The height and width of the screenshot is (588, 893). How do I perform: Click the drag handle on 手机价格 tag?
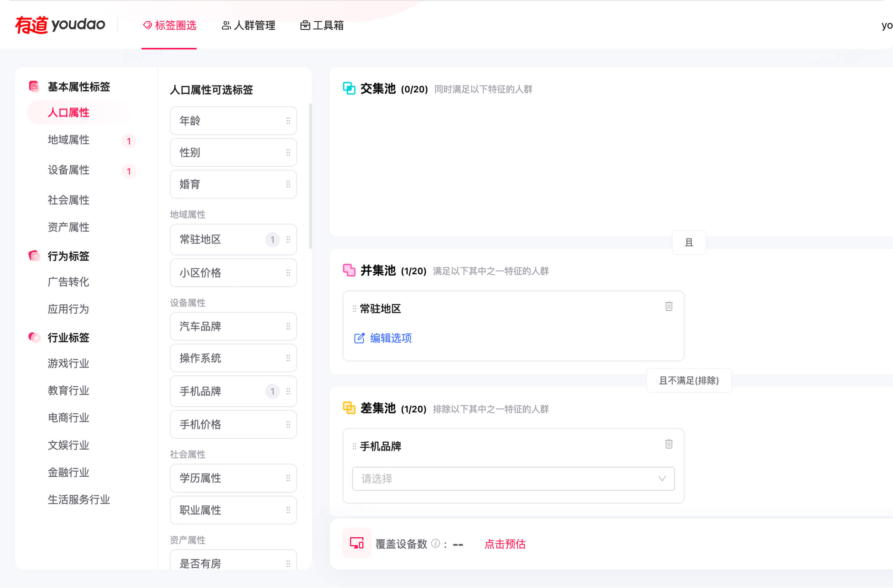[x=288, y=424]
